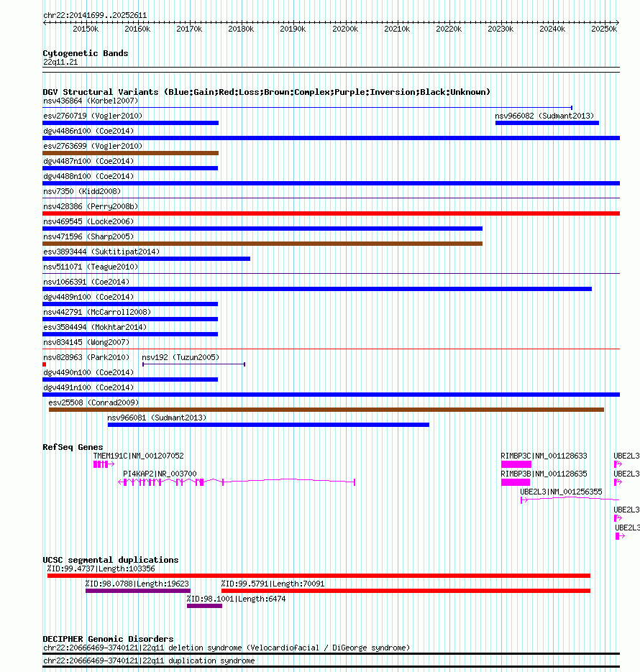
Task: Click the dgv4490n100 (Coe2014) label
Action: click(88, 372)
